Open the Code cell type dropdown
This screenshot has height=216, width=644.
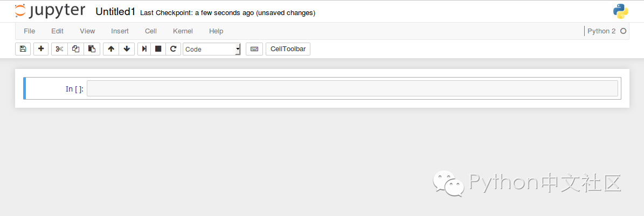pyautogui.click(x=212, y=49)
